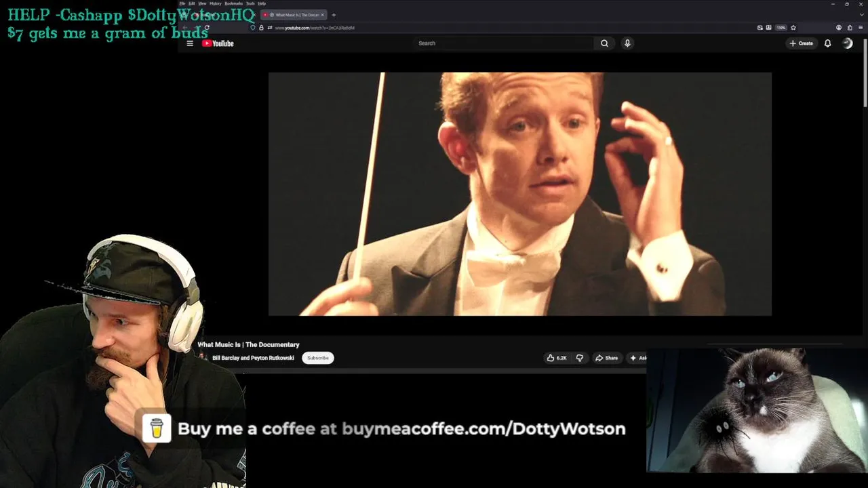
Task: Focus the YouTube Search input field
Action: 505,43
